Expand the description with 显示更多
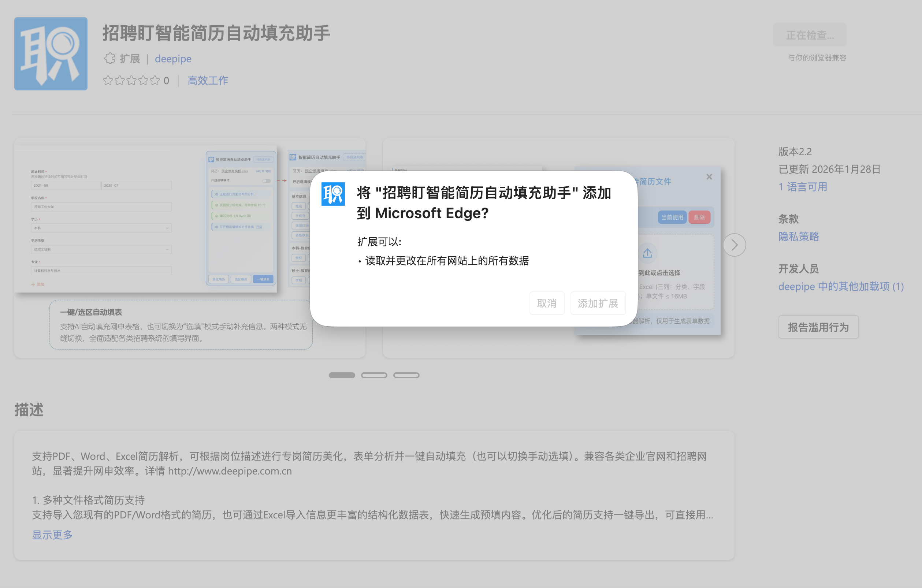 pyautogui.click(x=52, y=535)
